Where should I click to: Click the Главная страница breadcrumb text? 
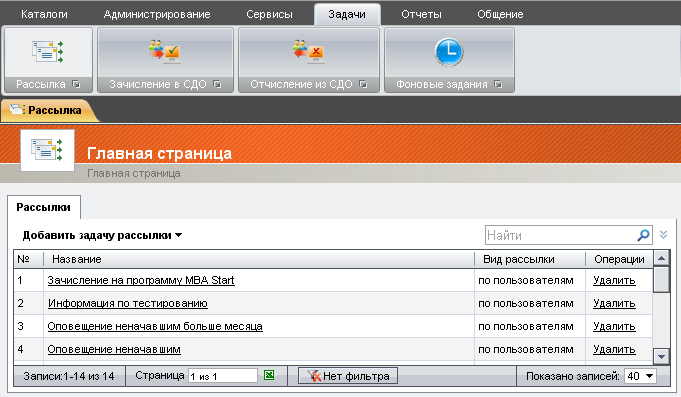134,173
